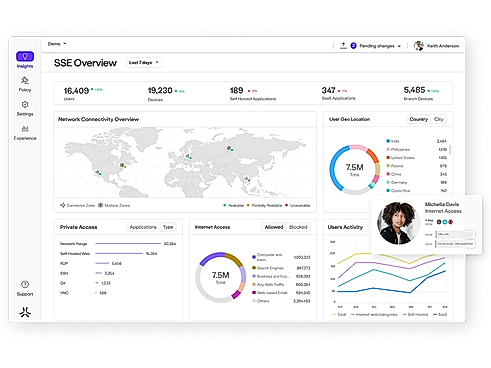Select the Country tab in Geo Location
This screenshot has width=491, height=368.
tap(419, 119)
